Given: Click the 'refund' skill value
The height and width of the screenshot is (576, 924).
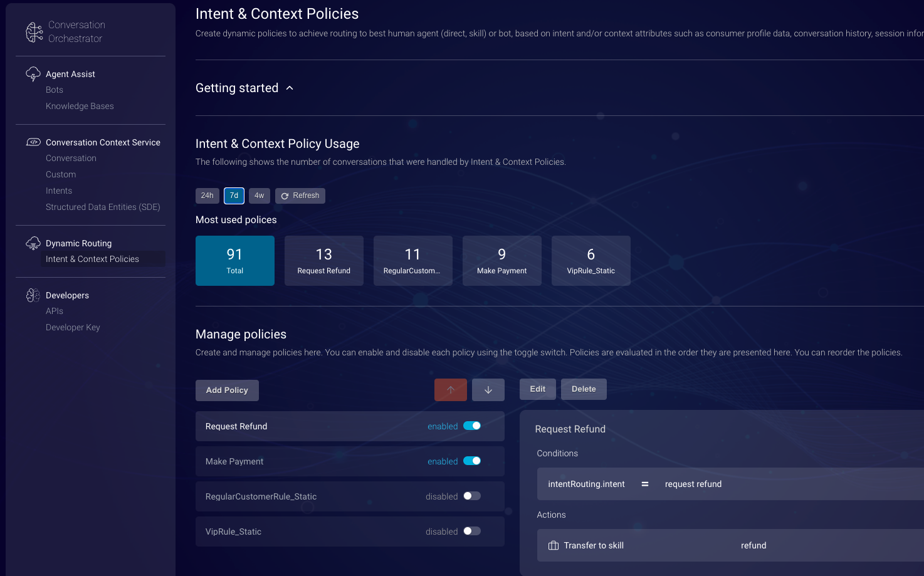Looking at the screenshot, I should click(x=753, y=545).
